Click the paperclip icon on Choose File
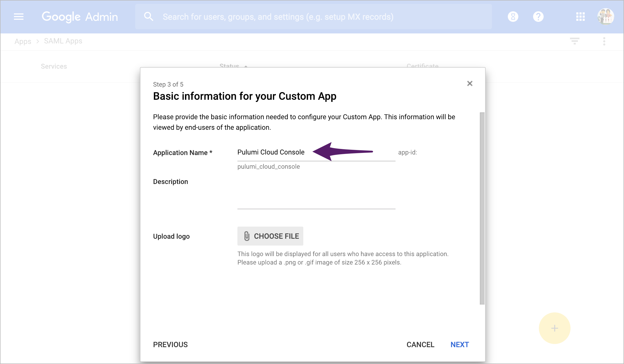 [x=246, y=236]
